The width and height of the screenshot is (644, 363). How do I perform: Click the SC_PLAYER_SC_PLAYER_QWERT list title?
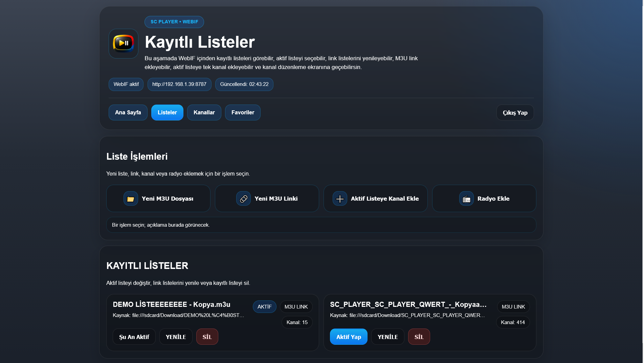[408, 304]
